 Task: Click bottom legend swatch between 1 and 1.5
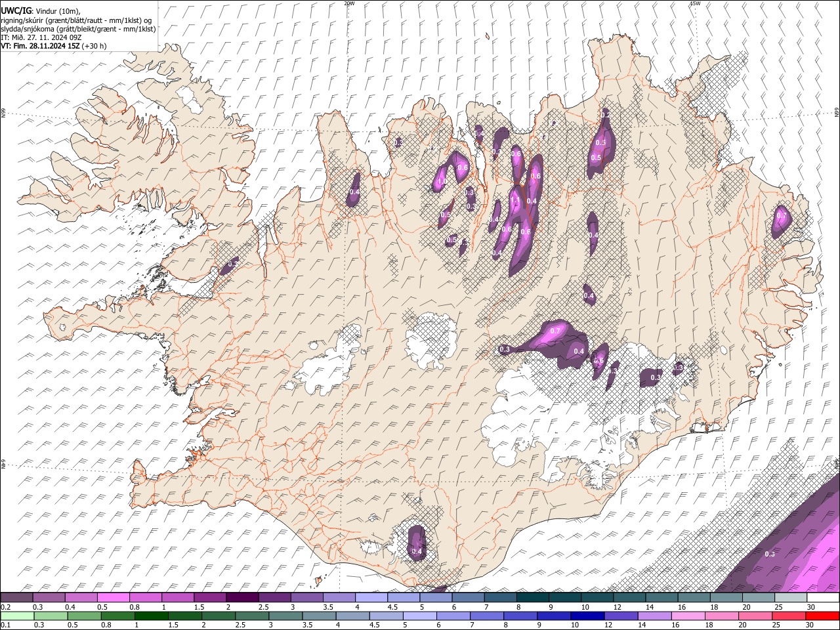tap(151, 616)
